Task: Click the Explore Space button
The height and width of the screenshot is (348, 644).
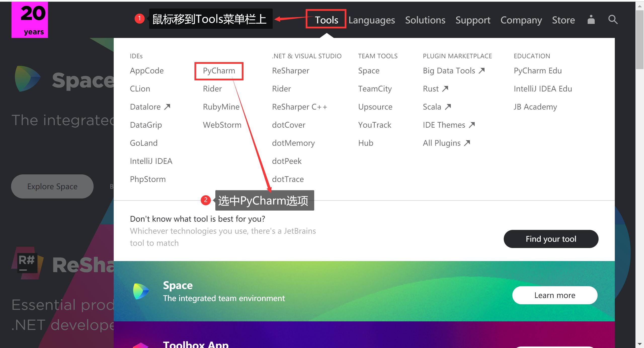Action: (52, 186)
